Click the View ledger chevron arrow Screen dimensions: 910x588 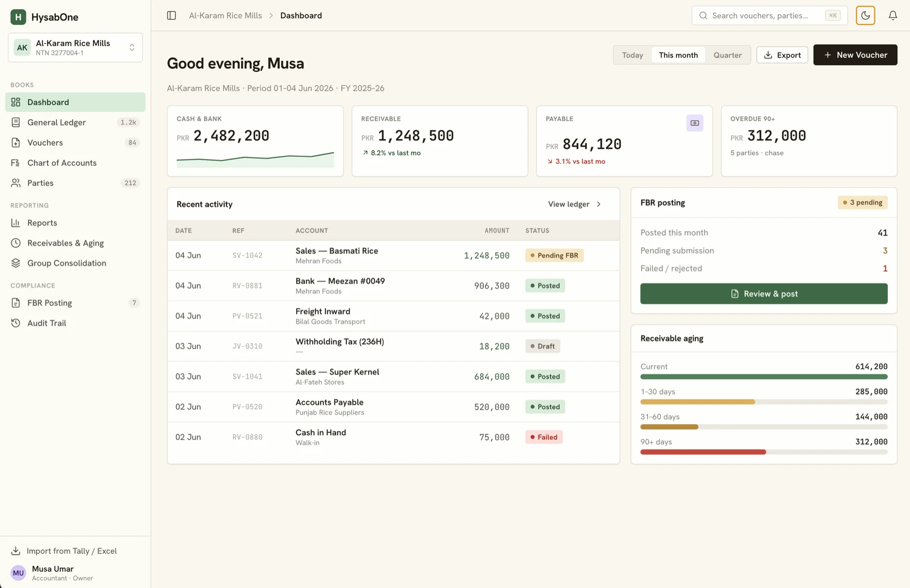pos(599,204)
